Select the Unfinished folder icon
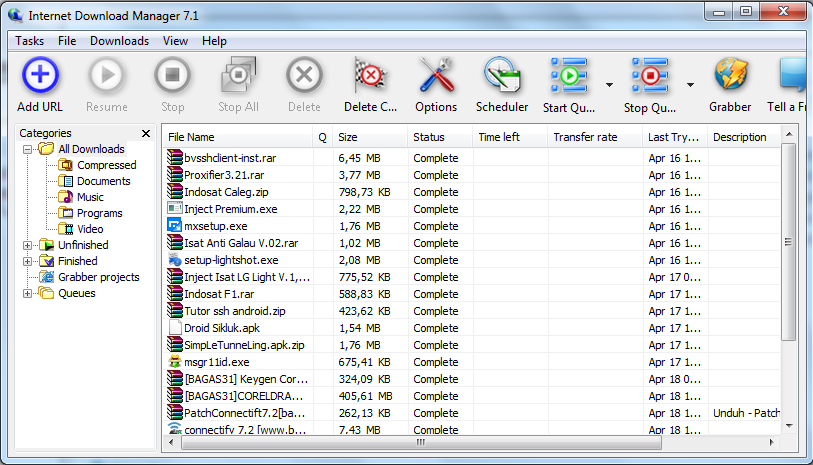The image size is (813, 465). (x=47, y=245)
